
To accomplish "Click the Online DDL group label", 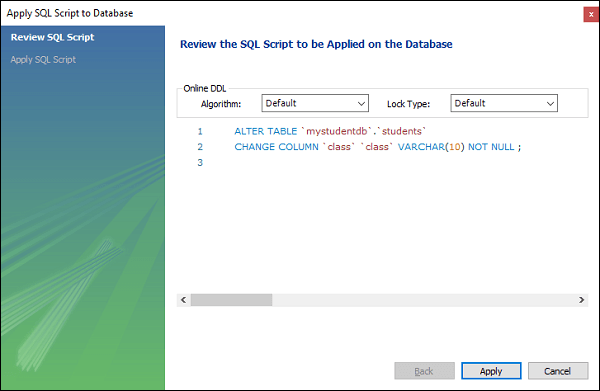I will pyautogui.click(x=205, y=88).
